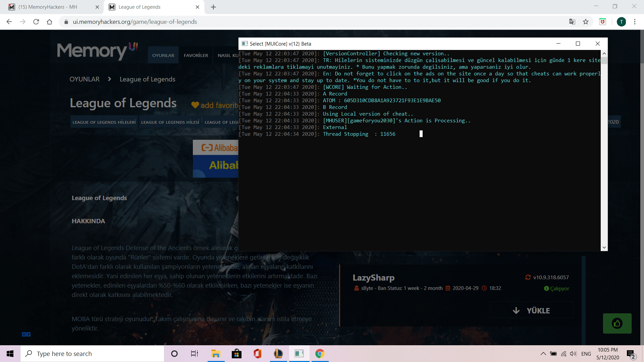Open the OYUNLAR navigation tab

pyautogui.click(x=163, y=55)
